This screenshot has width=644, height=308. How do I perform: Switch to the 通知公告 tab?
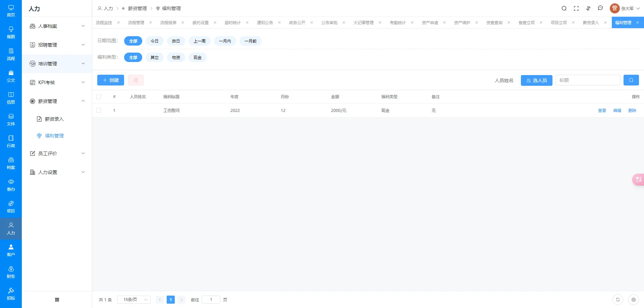(x=265, y=23)
